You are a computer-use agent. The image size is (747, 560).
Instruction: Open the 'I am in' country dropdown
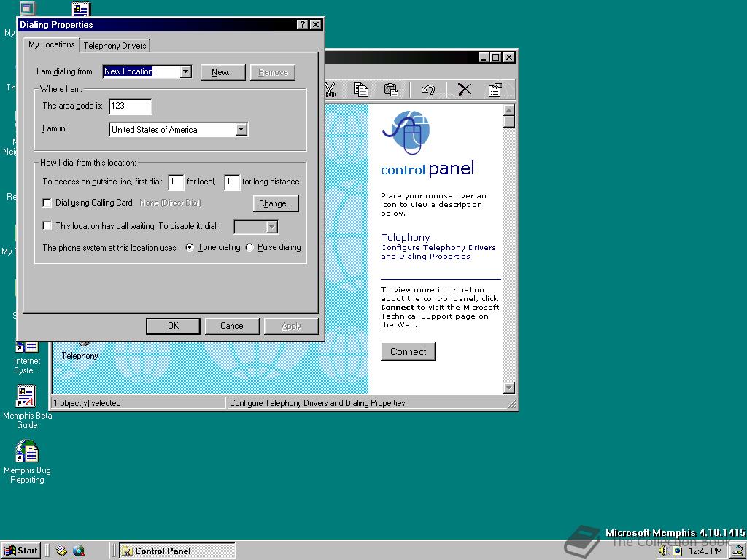coord(241,129)
